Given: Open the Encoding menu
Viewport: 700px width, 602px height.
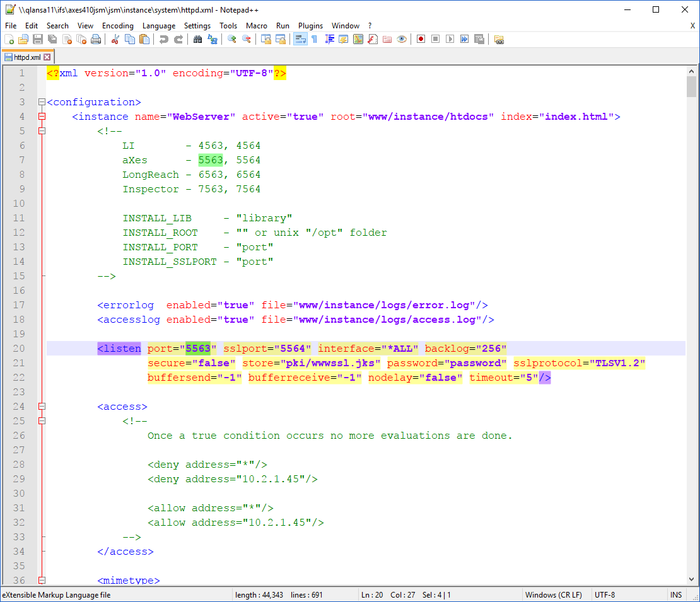Looking at the screenshot, I should tap(118, 26).
